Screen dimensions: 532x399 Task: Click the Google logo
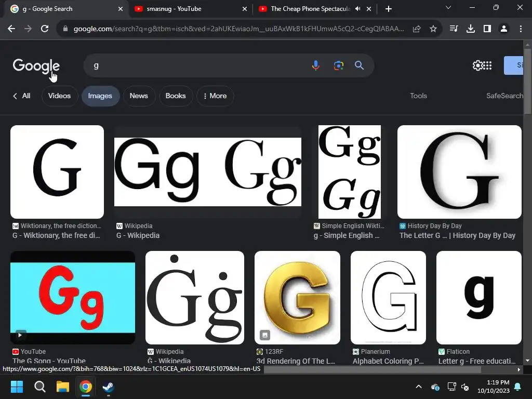tap(36, 66)
